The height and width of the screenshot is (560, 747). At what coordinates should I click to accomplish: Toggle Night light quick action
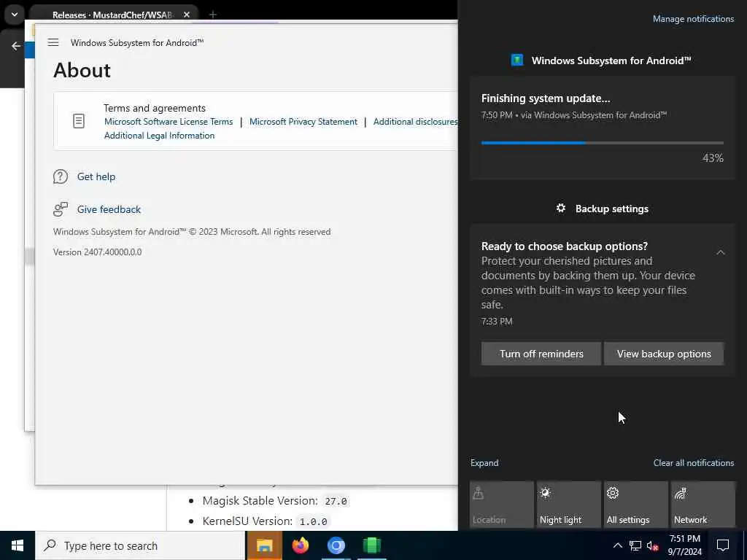(x=569, y=505)
